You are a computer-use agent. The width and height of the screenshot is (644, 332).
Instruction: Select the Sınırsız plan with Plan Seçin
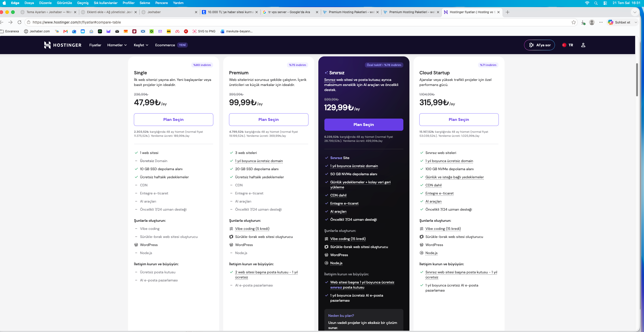point(364,125)
